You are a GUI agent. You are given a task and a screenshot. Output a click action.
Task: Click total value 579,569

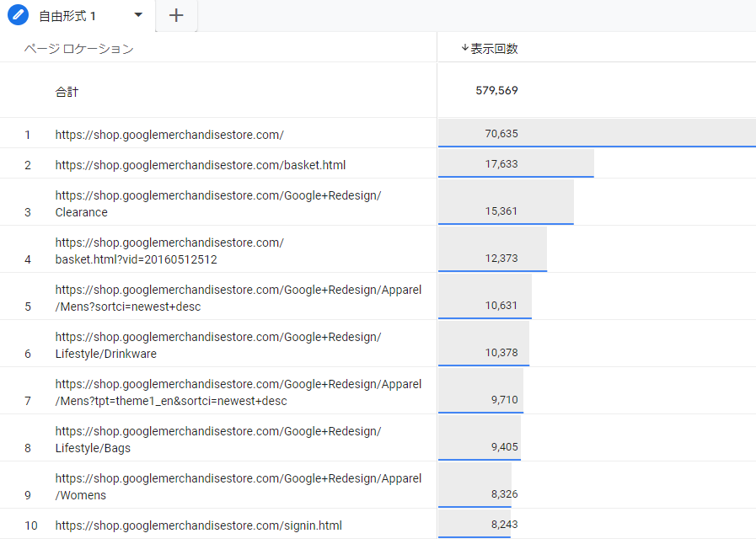point(496,91)
